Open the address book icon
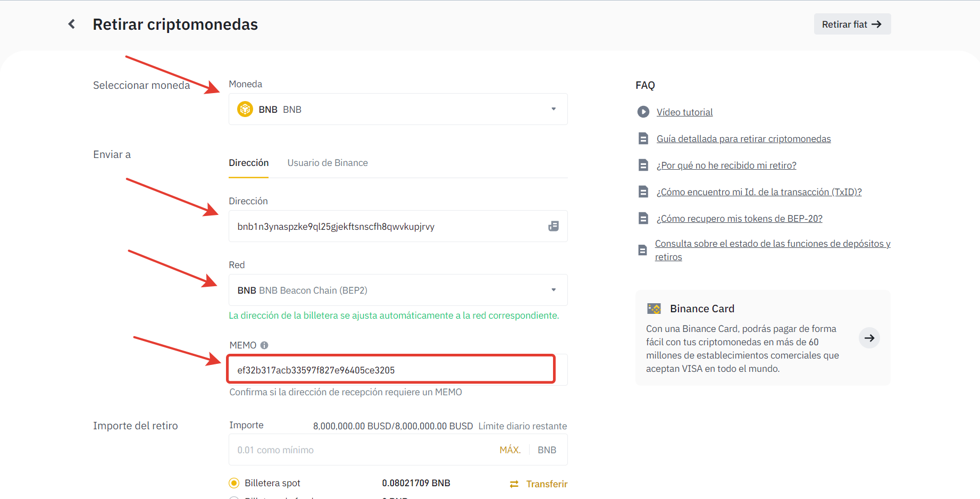The height and width of the screenshot is (499, 980). pyautogui.click(x=554, y=226)
